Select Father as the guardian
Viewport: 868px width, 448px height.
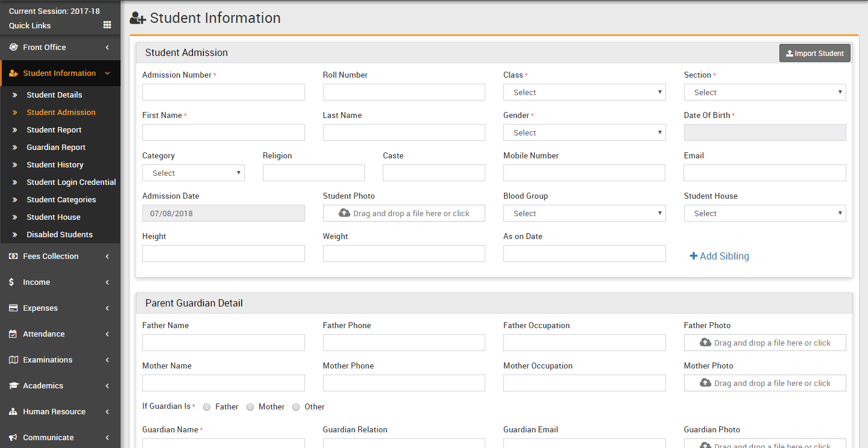[x=207, y=407]
